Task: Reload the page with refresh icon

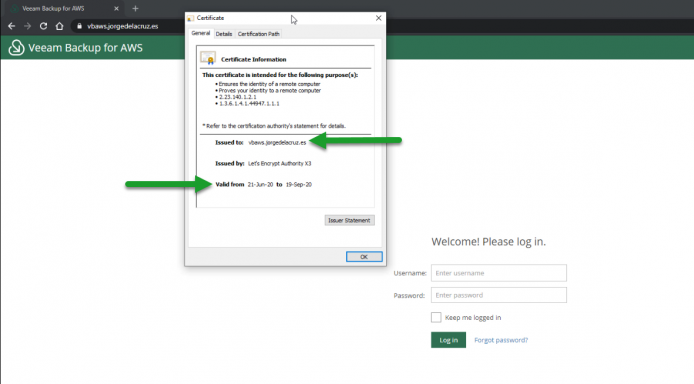Action: click(43, 26)
